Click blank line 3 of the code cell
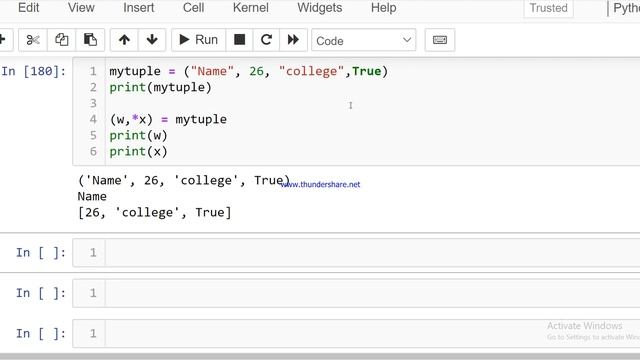 [x=372, y=103]
